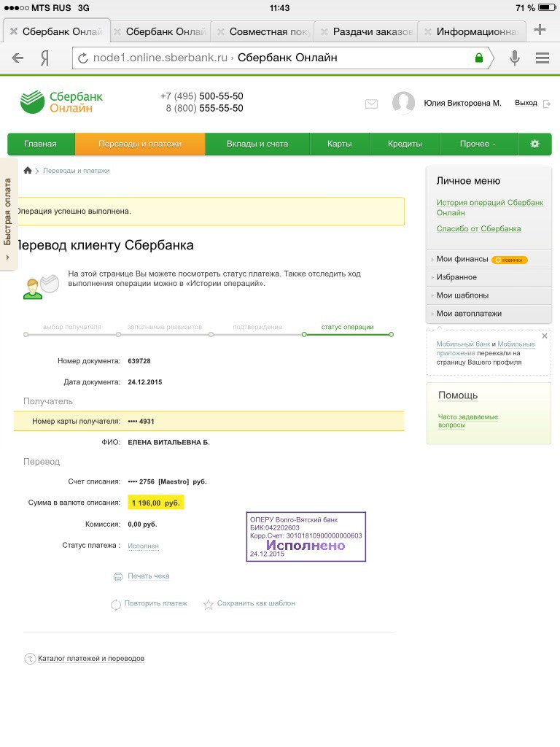Open История операций Сбербанк Онлайн link

coord(489,208)
